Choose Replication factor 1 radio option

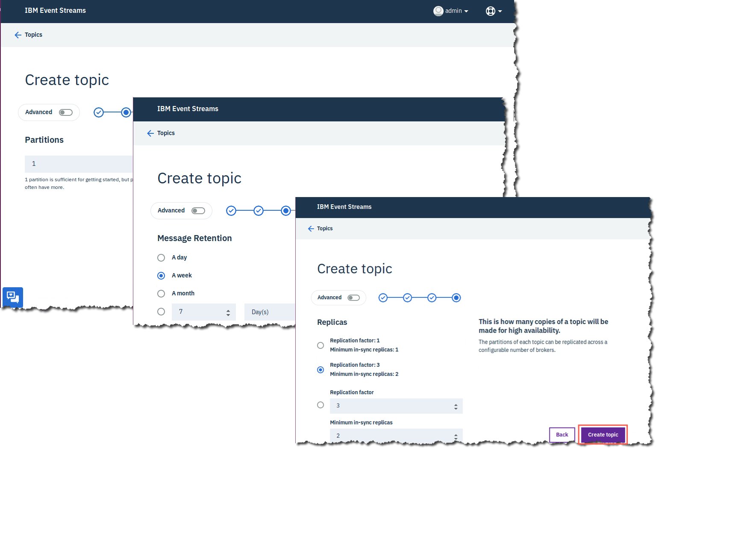[321, 345]
